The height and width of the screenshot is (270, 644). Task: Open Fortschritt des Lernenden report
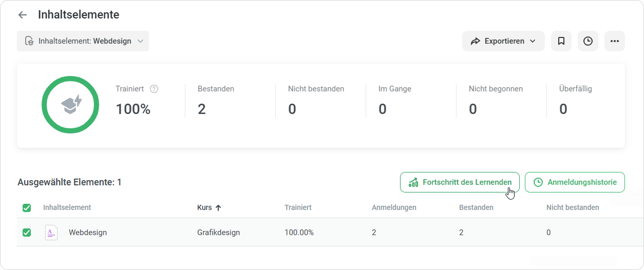point(460,182)
